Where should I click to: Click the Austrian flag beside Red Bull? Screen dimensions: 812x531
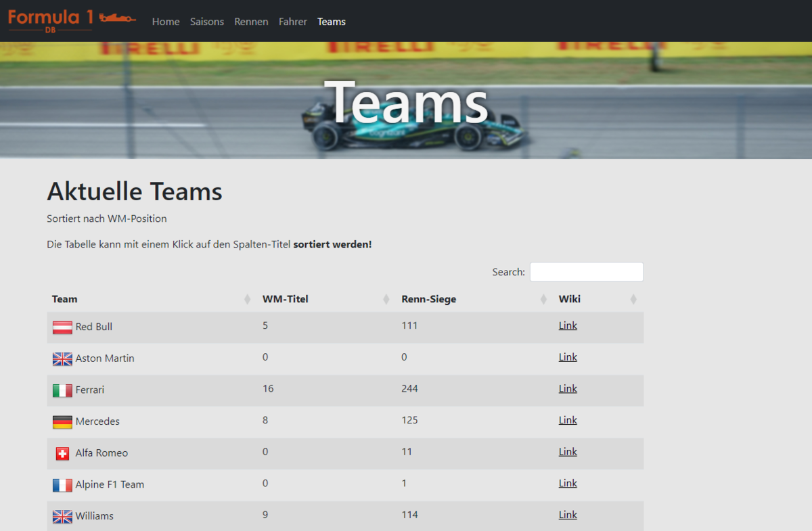tap(62, 327)
